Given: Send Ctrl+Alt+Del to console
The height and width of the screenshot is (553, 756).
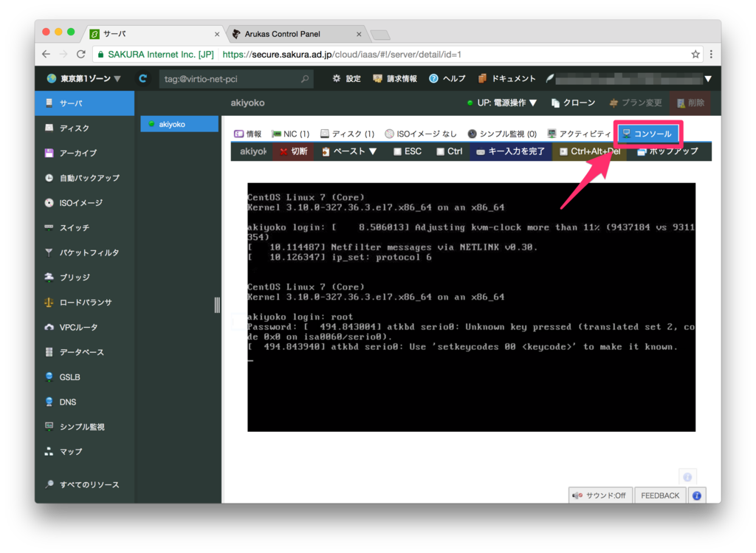Looking at the screenshot, I should tap(590, 151).
